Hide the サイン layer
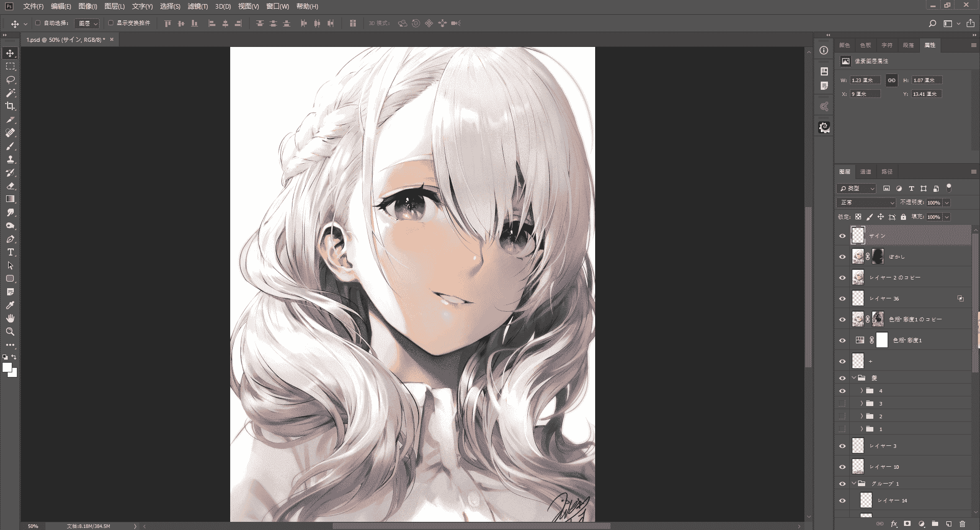The width and height of the screenshot is (980, 530). (842, 236)
